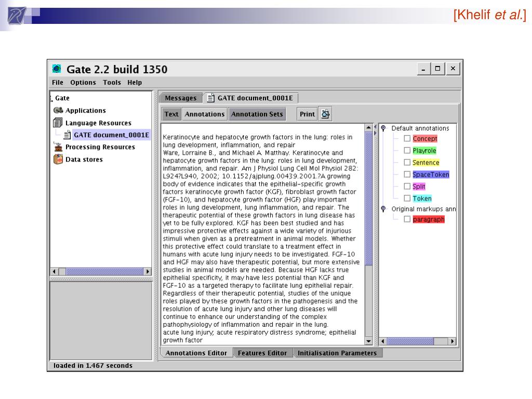Toggle the Annotations view button
532x399 pixels.
point(205,114)
